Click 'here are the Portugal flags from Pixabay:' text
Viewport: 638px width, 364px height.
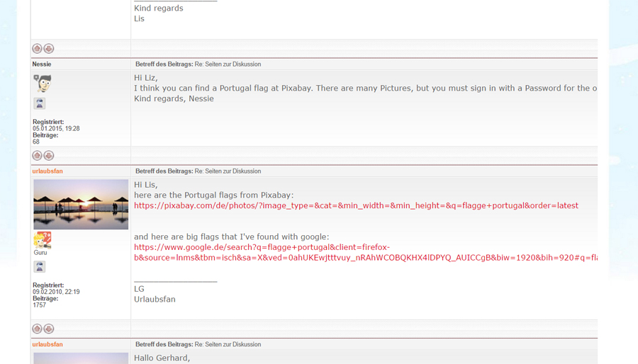pyautogui.click(x=213, y=195)
